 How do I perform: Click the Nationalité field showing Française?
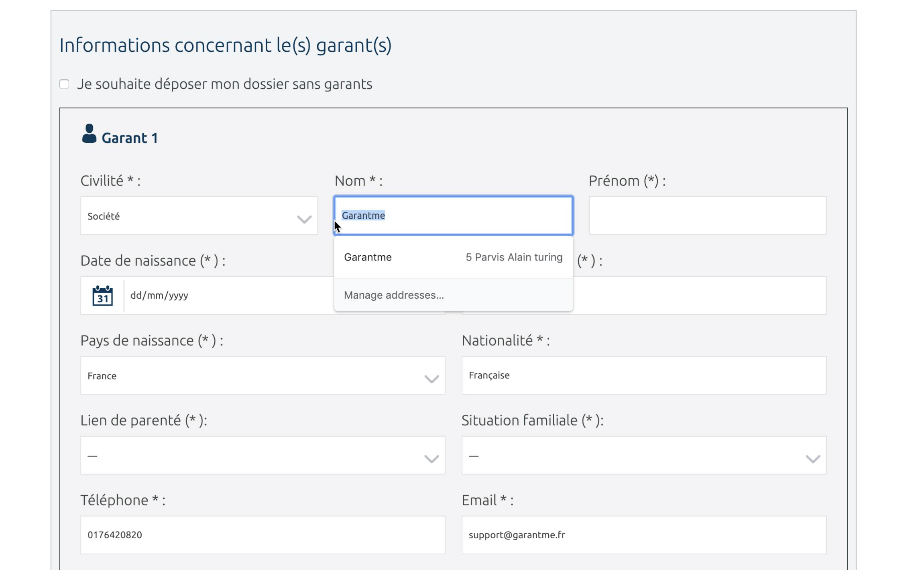[x=644, y=375]
